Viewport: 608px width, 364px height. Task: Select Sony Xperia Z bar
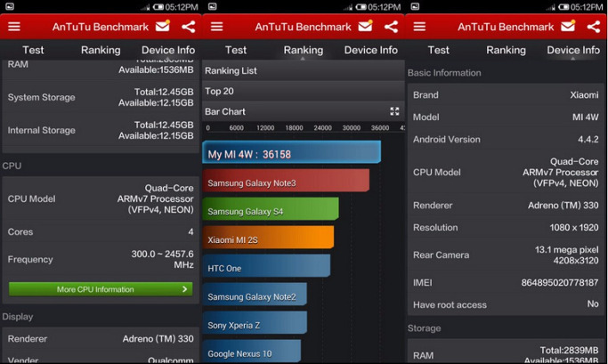point(255,322)
